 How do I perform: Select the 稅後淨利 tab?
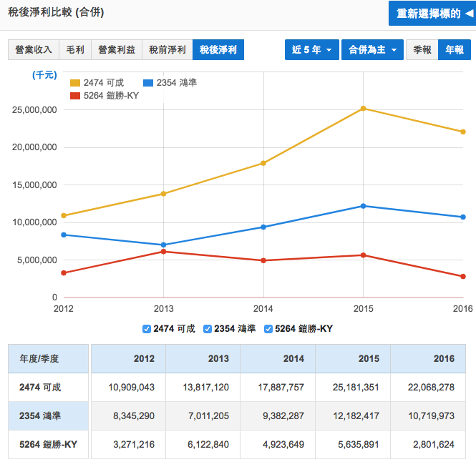(218, 49)
